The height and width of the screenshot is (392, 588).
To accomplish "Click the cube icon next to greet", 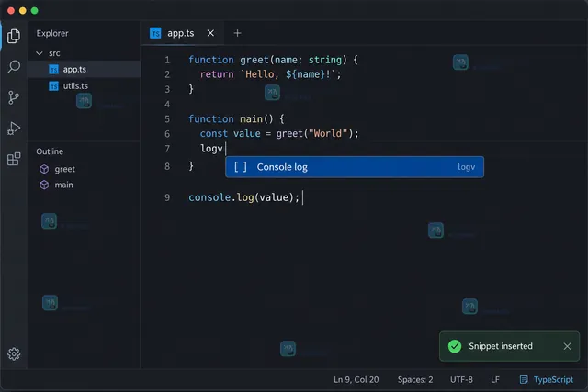I will pos(44,169).
